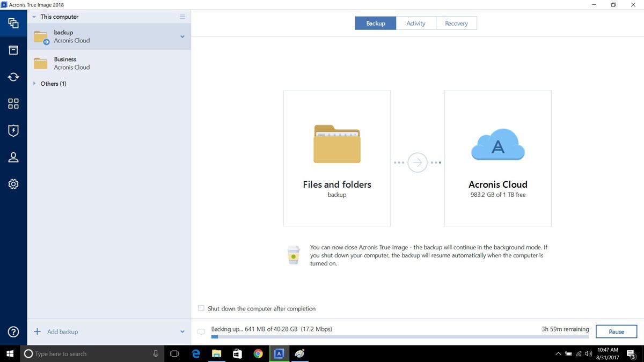Open the Add backup dropdown arrow

182,331
